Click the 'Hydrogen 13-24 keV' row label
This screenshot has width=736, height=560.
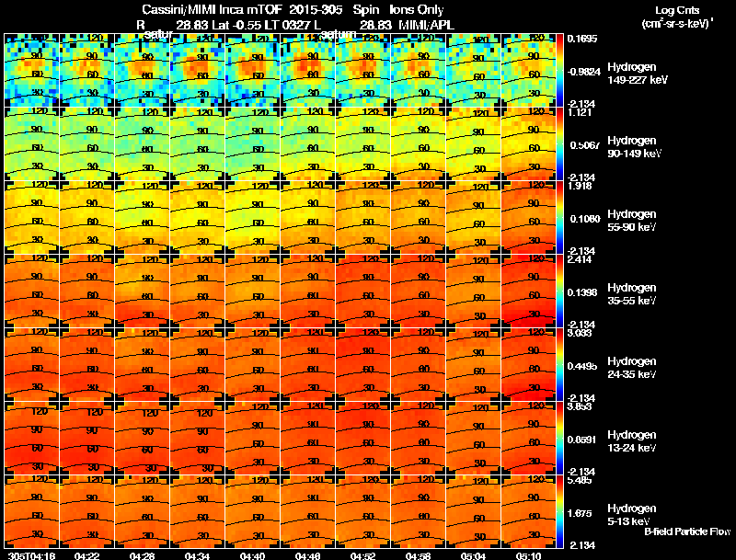pyautogui.click(x=632, y=441)
